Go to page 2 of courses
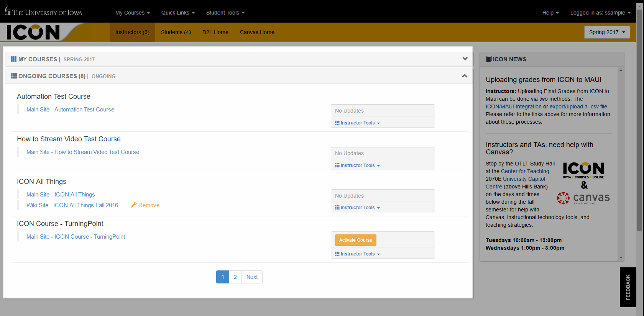 pos(235,277)
